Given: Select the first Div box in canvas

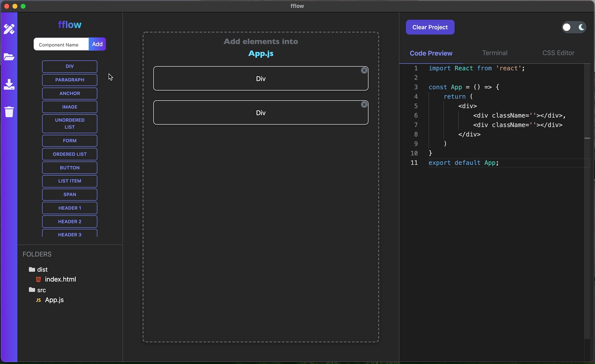Looking at the screenshot, I should [261, 79].
